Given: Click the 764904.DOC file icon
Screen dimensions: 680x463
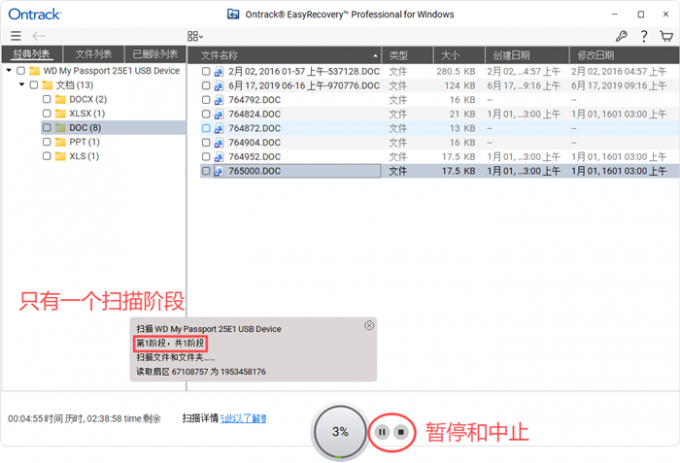Looking at the screenshot, I should 219,143.
